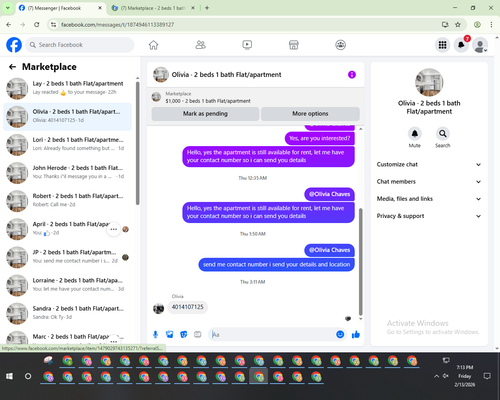Open the Chrome three-dot menu
Image resolution: width=500 pixels, height=400 pixels.
tap(491, 25)
